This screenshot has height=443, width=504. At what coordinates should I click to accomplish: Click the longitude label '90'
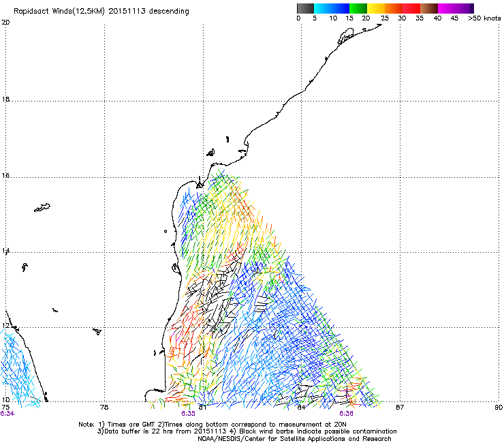[499, 408]
